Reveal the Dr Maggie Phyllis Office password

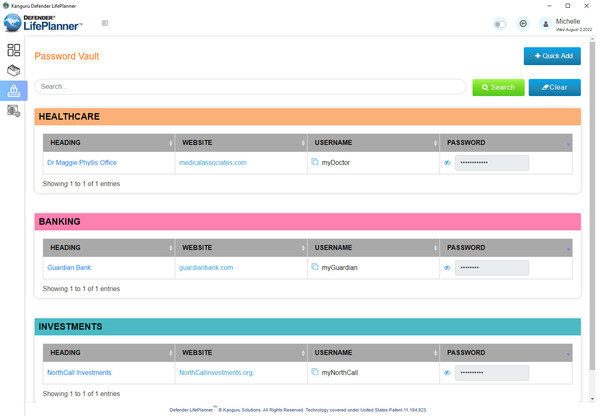coord(447,162)
